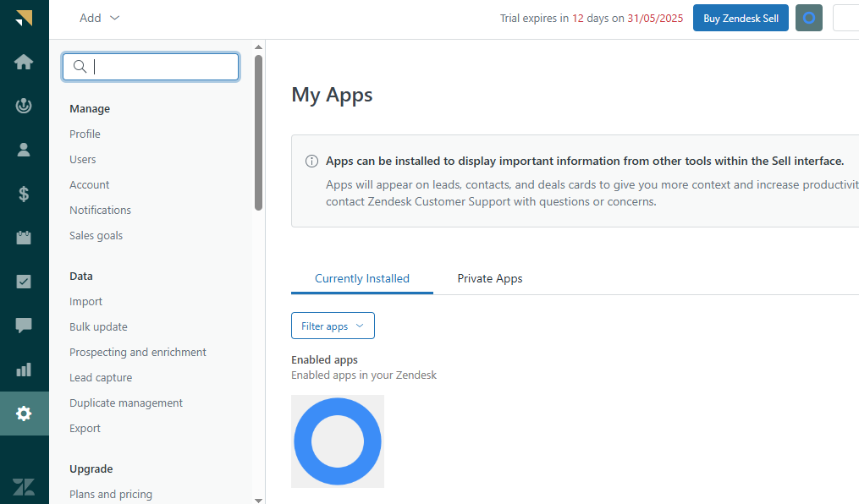Open the Contacts person icon

pyautogui.click(x=24, y=150)
